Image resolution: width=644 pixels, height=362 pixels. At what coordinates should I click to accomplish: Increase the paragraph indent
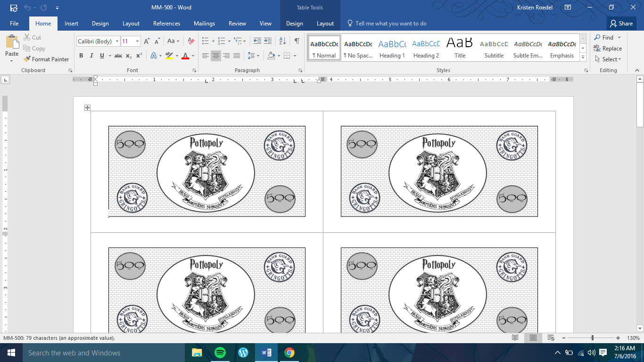(268, 41)
